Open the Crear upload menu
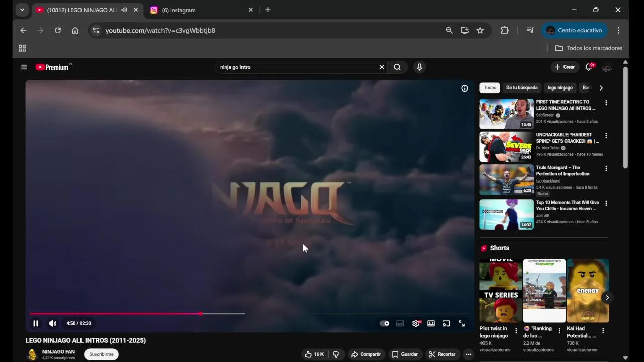Viewport: 644px width, 362px height. click(x=564, y=67)
